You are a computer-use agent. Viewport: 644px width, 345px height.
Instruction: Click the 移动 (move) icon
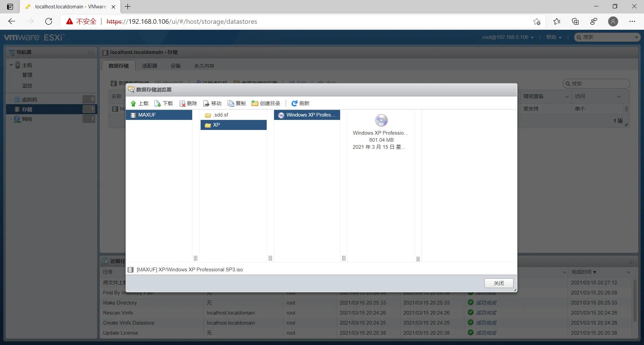point(207,103)
